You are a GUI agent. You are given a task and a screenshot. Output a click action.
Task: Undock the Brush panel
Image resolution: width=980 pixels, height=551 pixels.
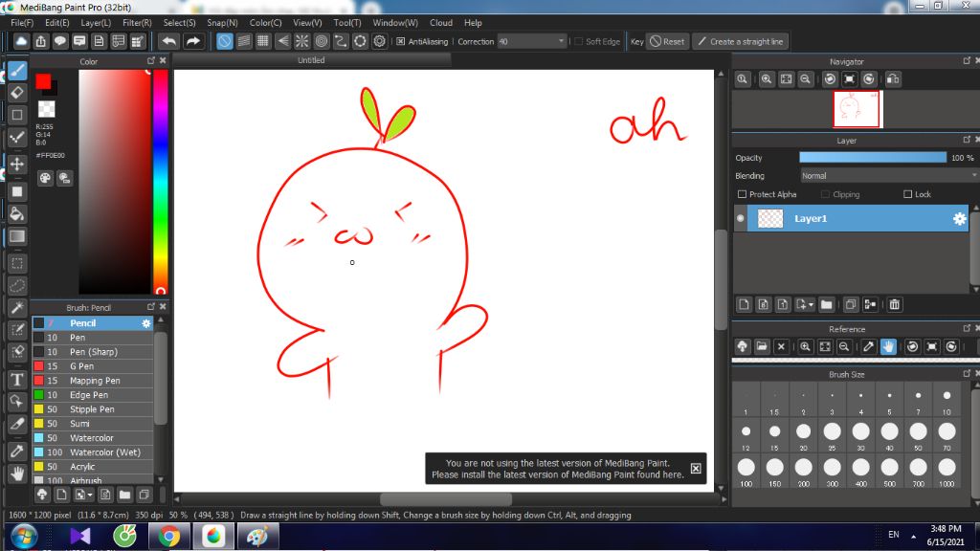(x=150, y=307)
